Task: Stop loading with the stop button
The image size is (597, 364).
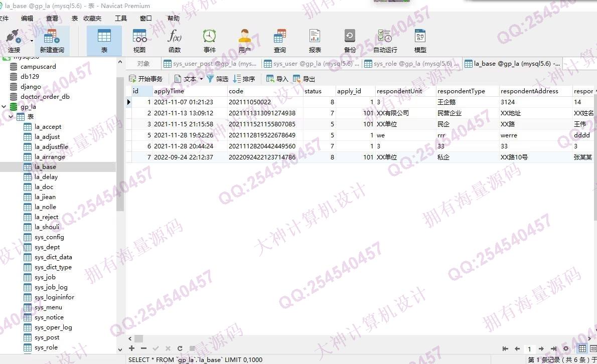Action: tap(192, 348)
